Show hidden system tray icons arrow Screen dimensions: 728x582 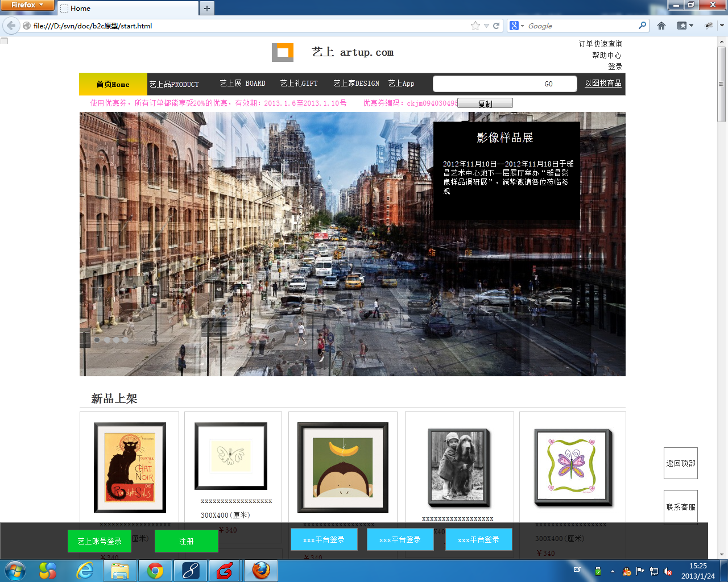pos(613,571)
